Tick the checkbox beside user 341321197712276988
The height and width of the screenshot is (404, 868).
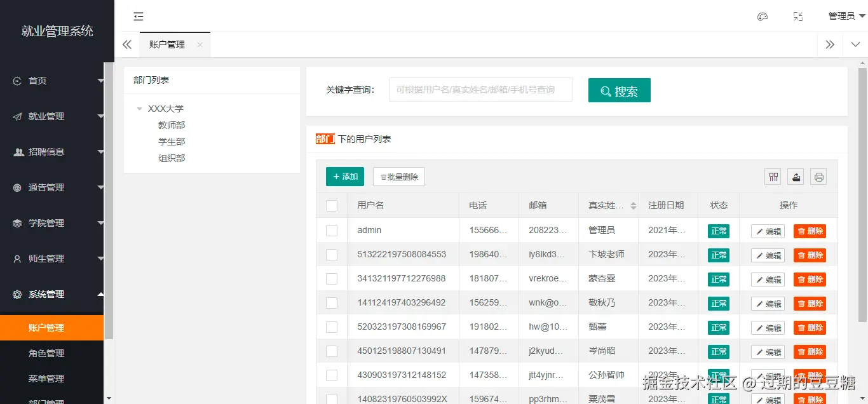332,278
